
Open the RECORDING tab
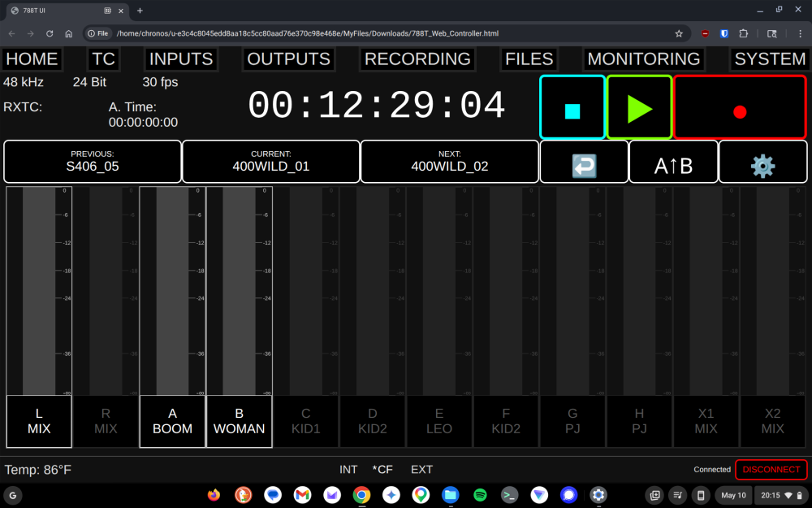pos(417,59)
